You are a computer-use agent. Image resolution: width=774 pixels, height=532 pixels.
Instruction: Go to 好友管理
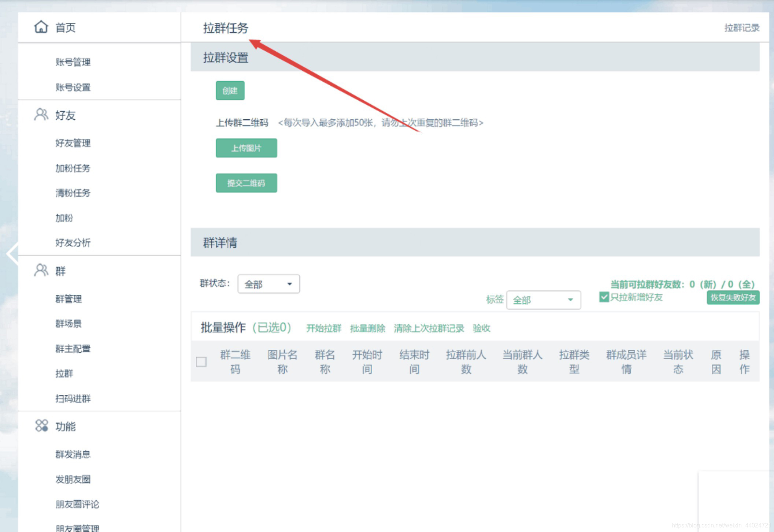tap(73, 143)
